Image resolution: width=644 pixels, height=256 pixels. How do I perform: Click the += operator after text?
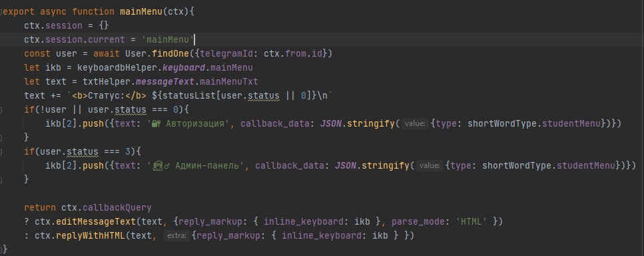pyautogui.click(x=56, y=95)
